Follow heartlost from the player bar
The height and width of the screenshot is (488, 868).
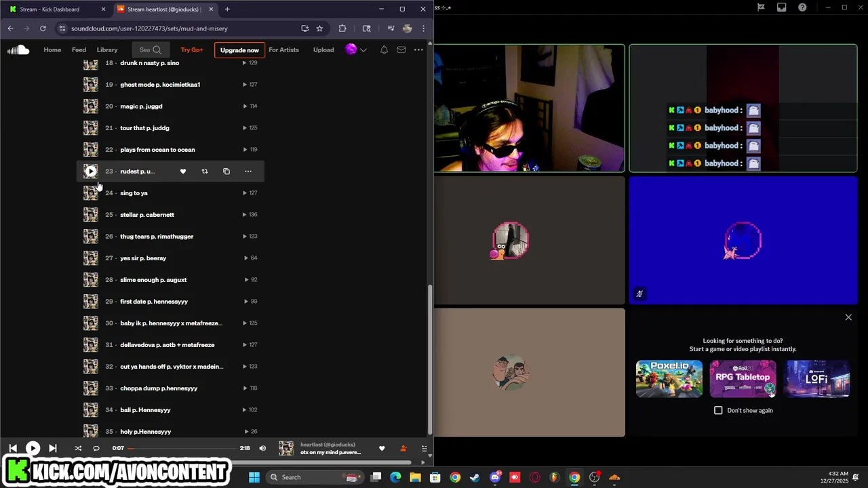pos(403,448)
